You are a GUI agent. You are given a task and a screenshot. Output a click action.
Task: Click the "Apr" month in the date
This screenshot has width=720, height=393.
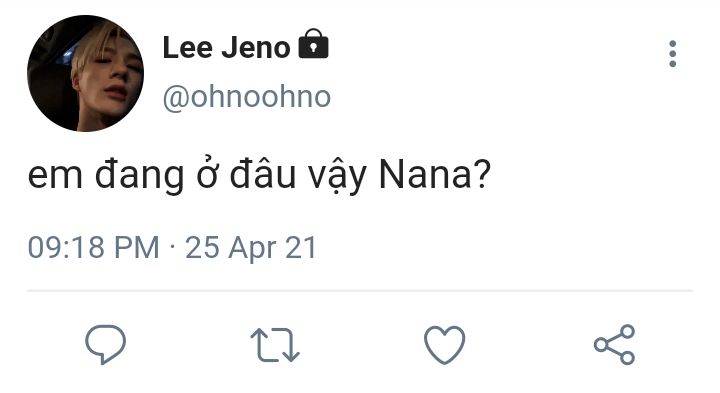tap(252, 249)
